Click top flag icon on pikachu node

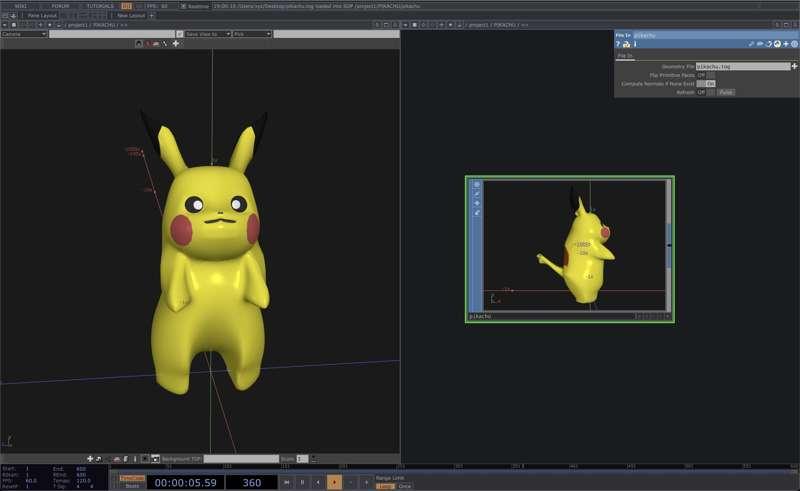pos(477,185)
